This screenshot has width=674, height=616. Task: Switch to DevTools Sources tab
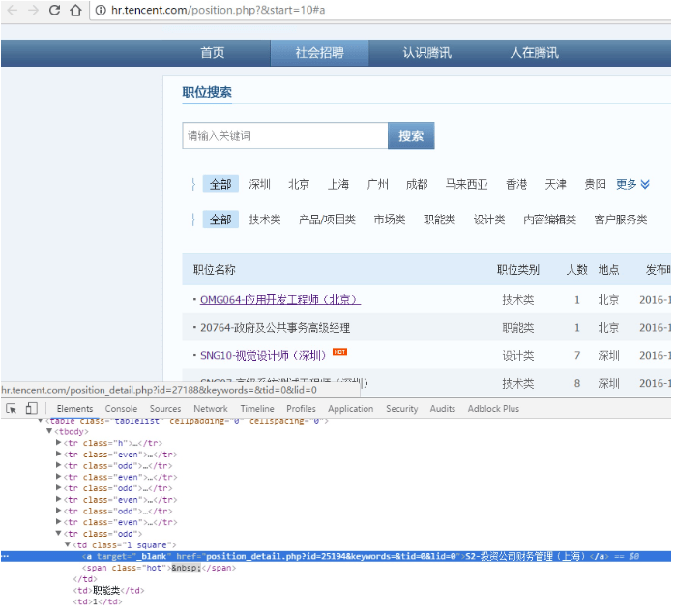[x=165, y=409]
